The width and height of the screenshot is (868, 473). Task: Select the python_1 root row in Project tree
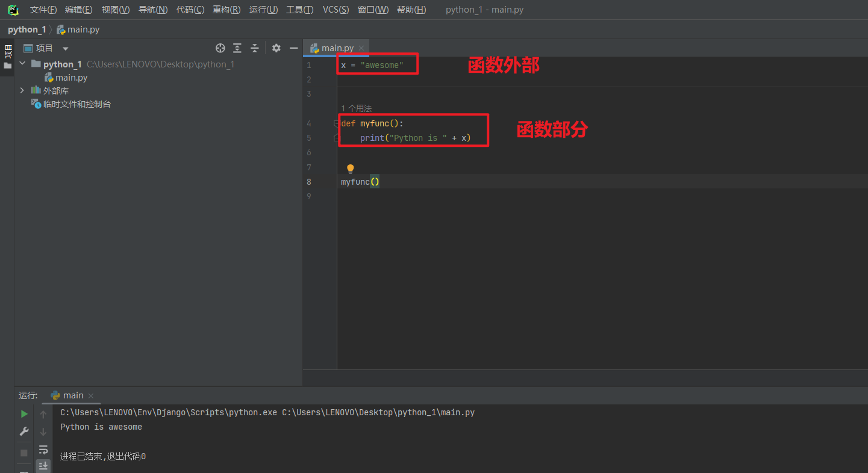pos(158,64)
